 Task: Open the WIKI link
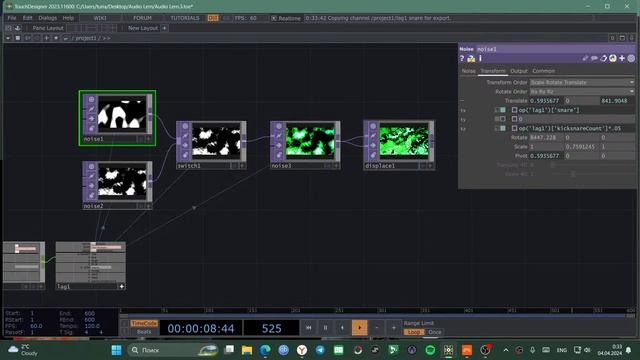coord(100,18)
